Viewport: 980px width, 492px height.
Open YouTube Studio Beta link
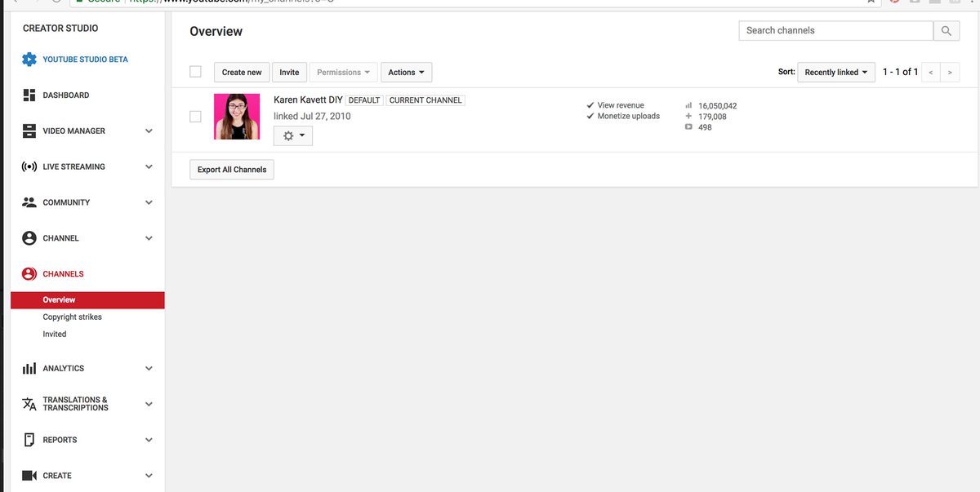pos(86,60)
